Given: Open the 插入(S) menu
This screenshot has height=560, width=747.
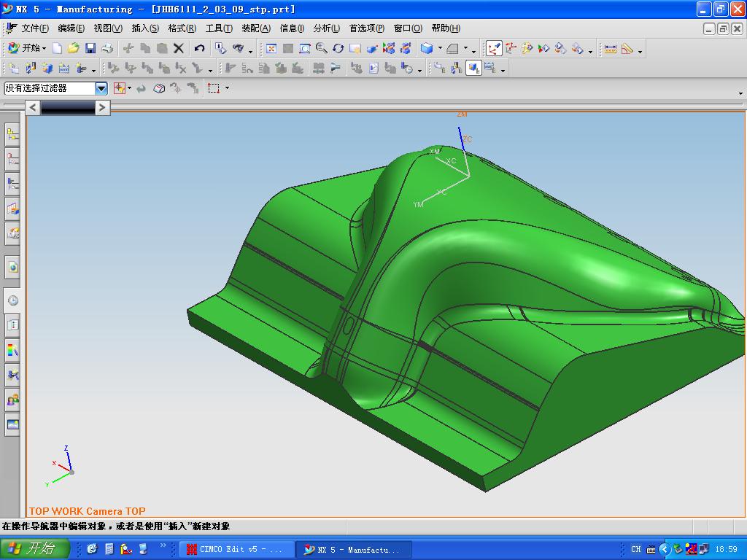Looking at the screenshot, I should click(145, 28).
